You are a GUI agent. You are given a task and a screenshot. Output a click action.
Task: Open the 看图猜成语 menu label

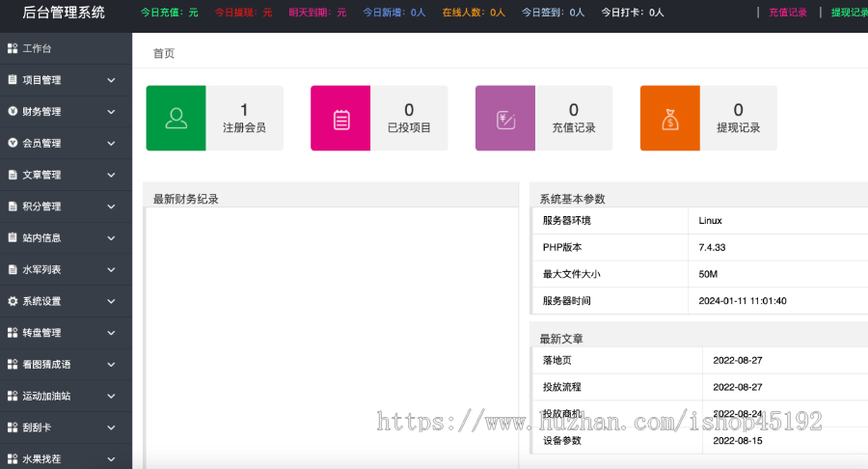pos(46,365)
